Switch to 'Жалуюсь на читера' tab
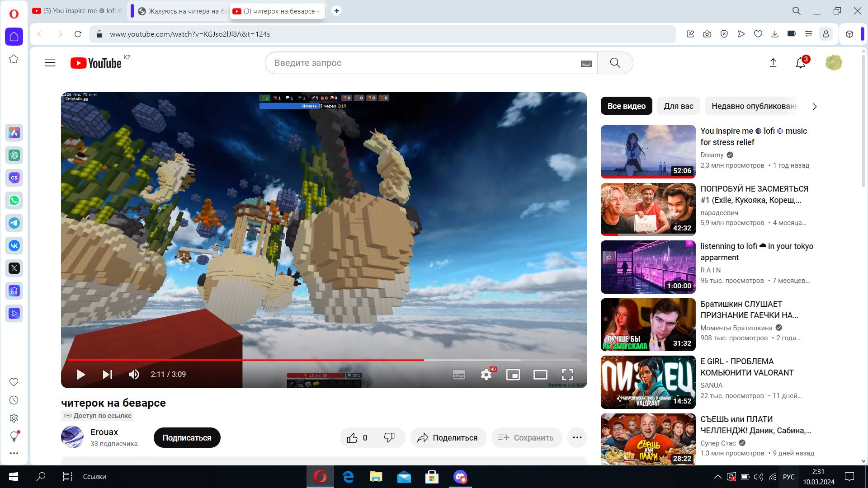Screen dimensions: 868x488 183,11
